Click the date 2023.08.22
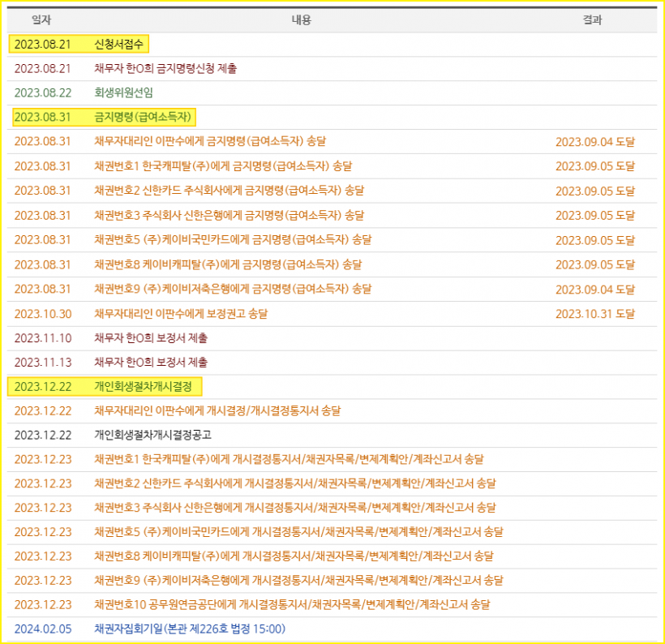 (x=43, y=93)
